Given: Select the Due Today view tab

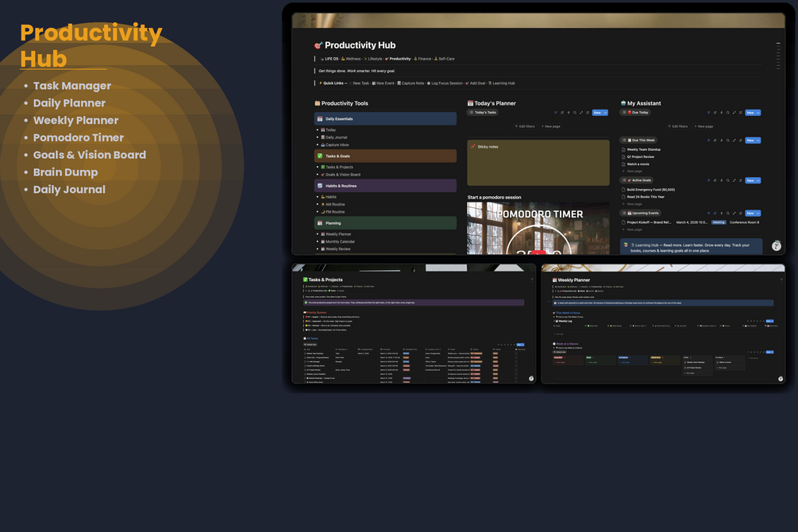Looking at the screenshot, I should pos(635,113).
